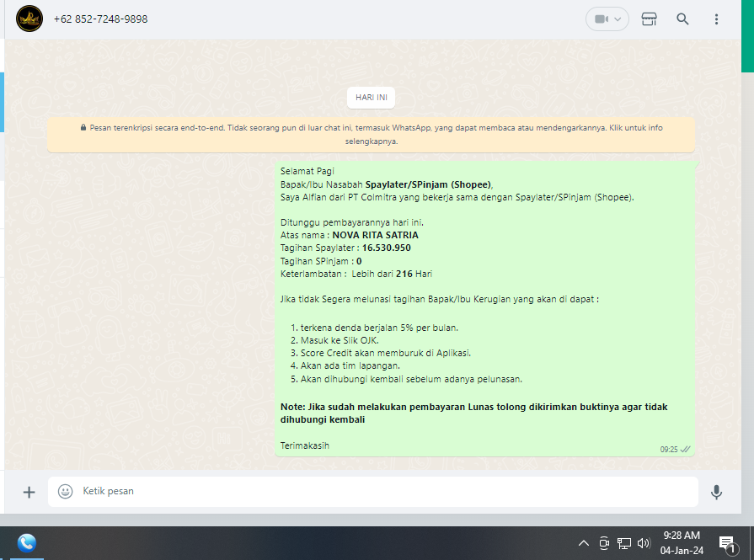The image size is (754, 560).
Task: Click the bill amount 16.530.950
Action: click(x=386, y=248)
